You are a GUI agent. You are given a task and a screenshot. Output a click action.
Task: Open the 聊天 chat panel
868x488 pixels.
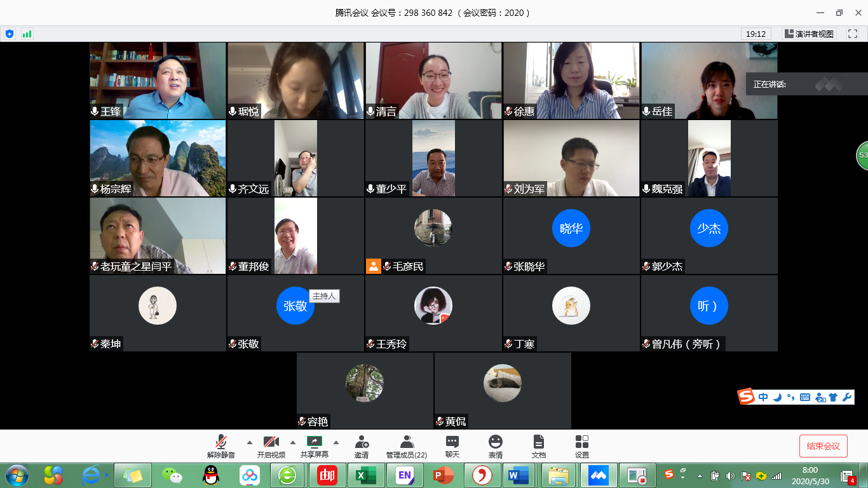coord(452,445)
